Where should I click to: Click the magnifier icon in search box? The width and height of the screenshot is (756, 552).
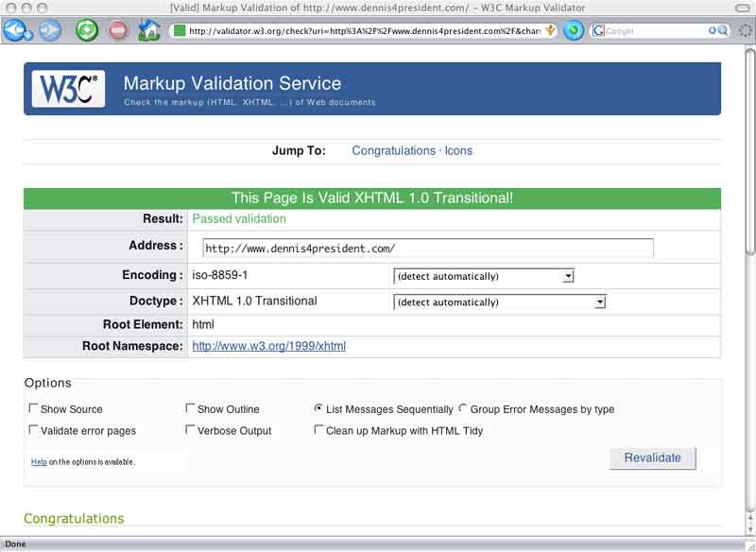click(x=723, y=31)
